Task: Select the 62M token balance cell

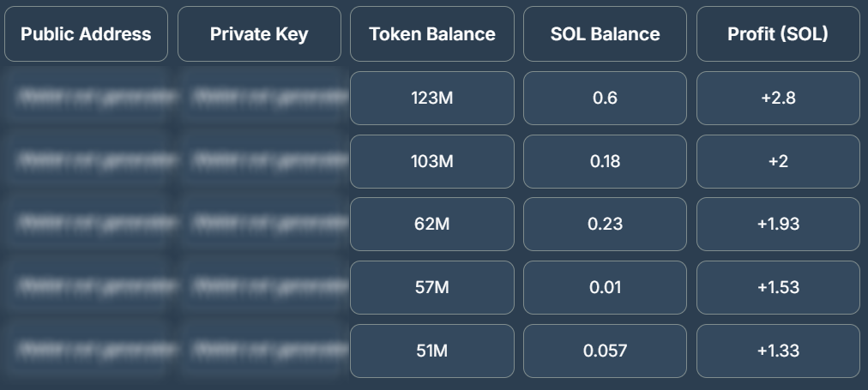Action: 432,224
